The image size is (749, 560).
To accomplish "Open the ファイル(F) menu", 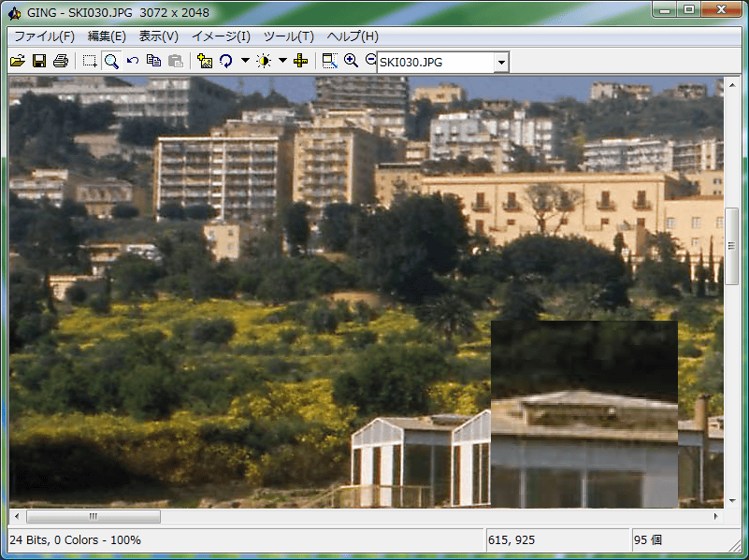I will (x=44, y=36).
